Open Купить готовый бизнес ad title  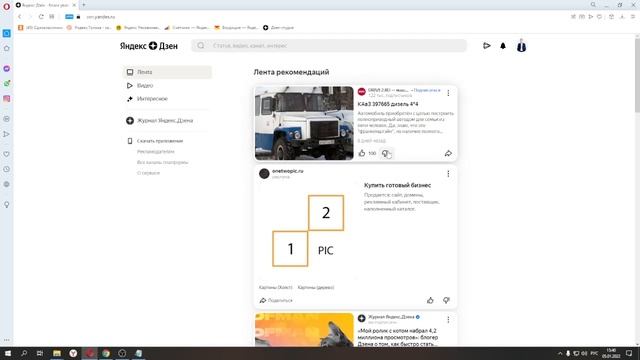397,185
